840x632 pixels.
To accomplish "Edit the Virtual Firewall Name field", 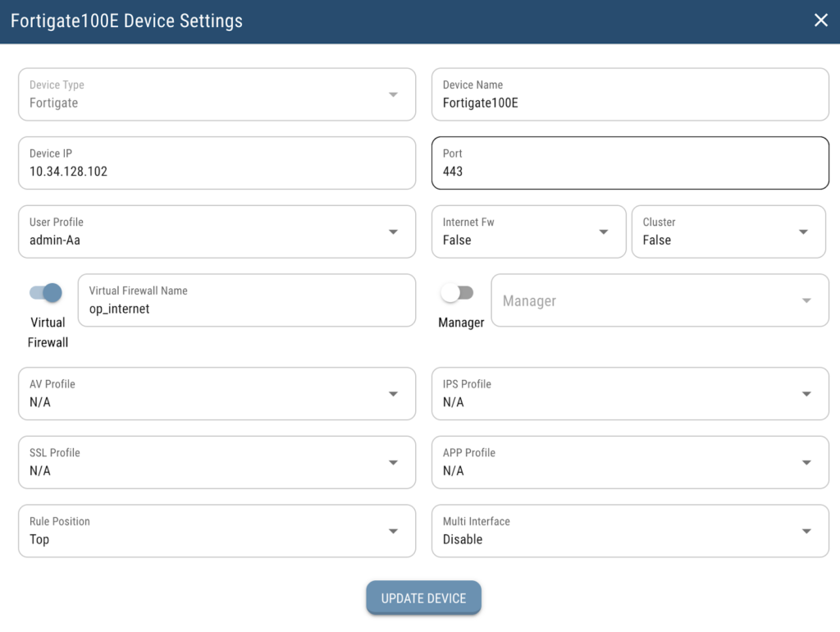I will (x=246, y=309).
